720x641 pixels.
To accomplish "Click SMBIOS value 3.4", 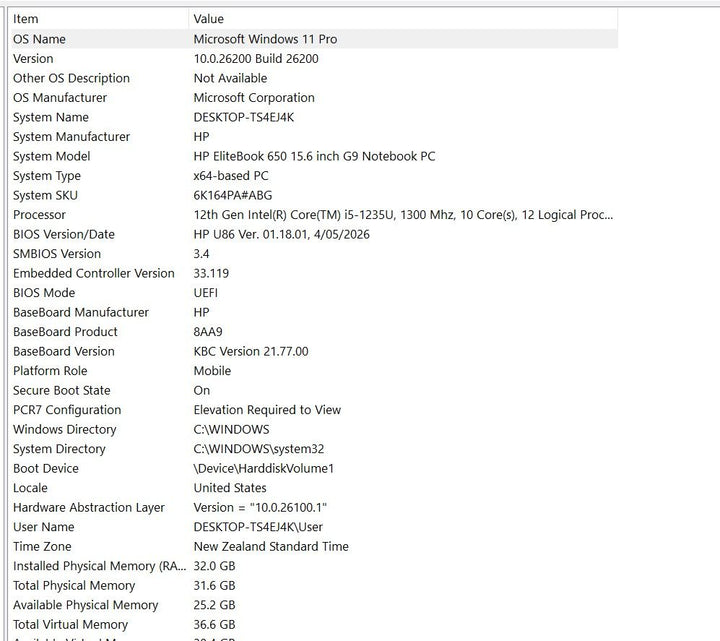I will tap(201, 254).
